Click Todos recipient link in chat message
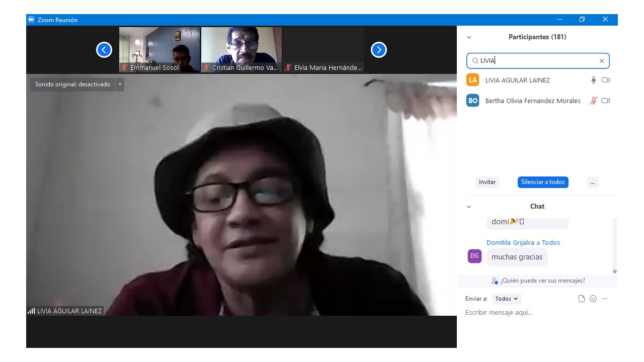Viewport: 644px width, 362px height. [551, 242]
